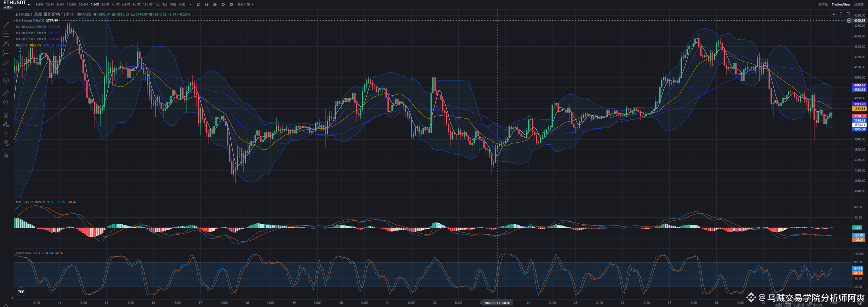Image resolution: width=868 pixels, height=307 pixels.
Task: Switch to 基本版 chart view
Action: pyautogui.click(x=823, y=4)
